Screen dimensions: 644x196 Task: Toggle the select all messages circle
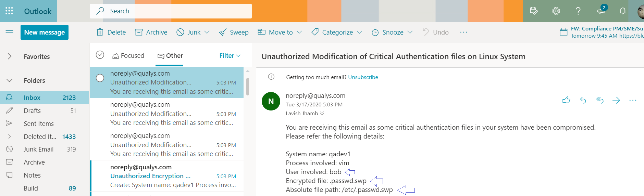(x=100, y=55)
